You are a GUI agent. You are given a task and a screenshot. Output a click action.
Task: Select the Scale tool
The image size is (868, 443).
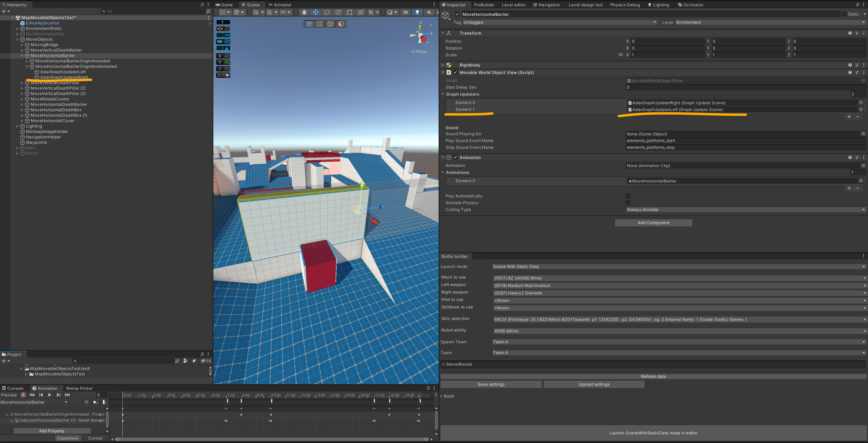pos(338,12)
